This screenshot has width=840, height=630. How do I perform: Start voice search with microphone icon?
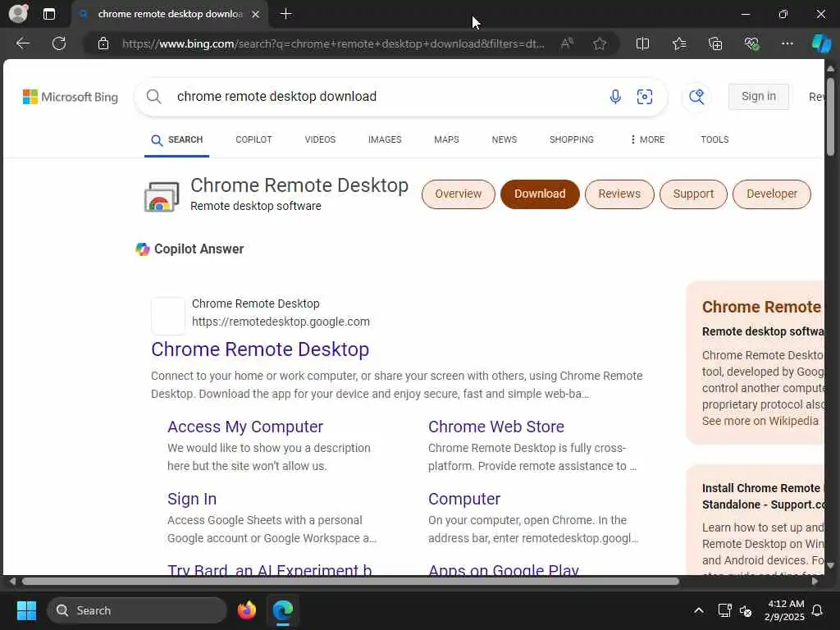[x=615, y=97]
